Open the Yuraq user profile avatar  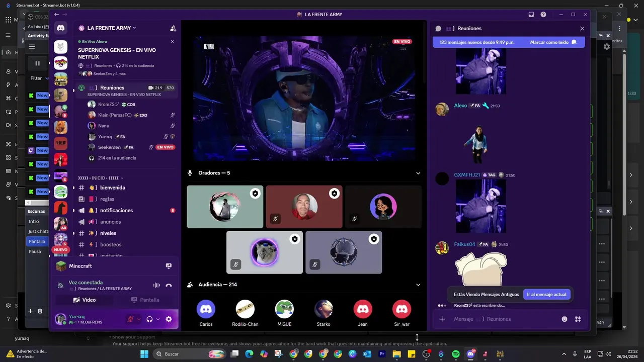60,319
